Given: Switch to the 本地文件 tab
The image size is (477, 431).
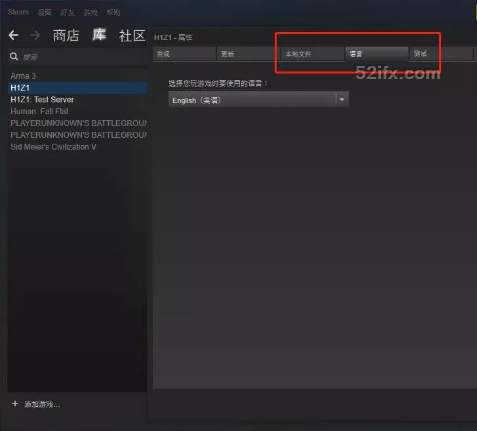Looking at the screenshot, I should [x=313, y=54].
